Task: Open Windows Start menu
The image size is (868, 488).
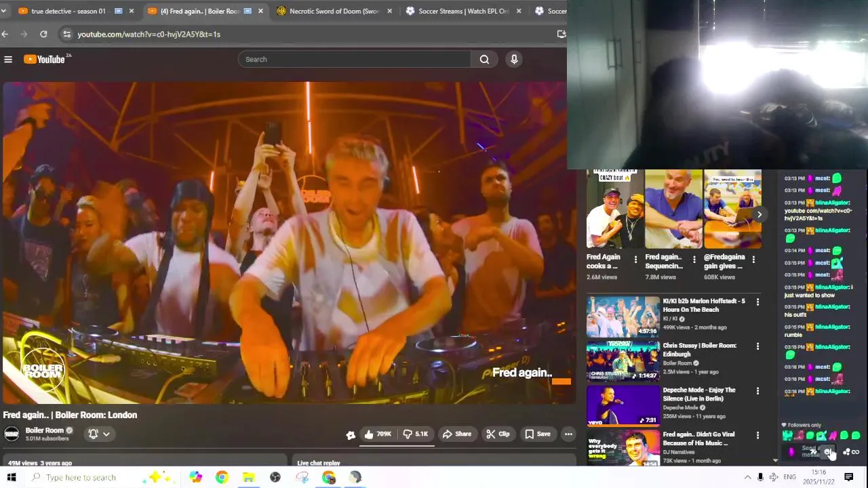Action: 12,477
